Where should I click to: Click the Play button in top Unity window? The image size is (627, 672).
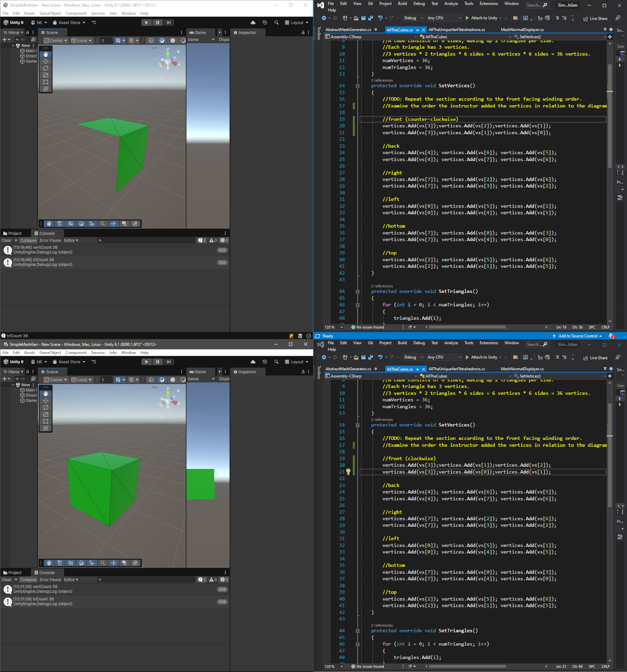(x=147, y=22)
